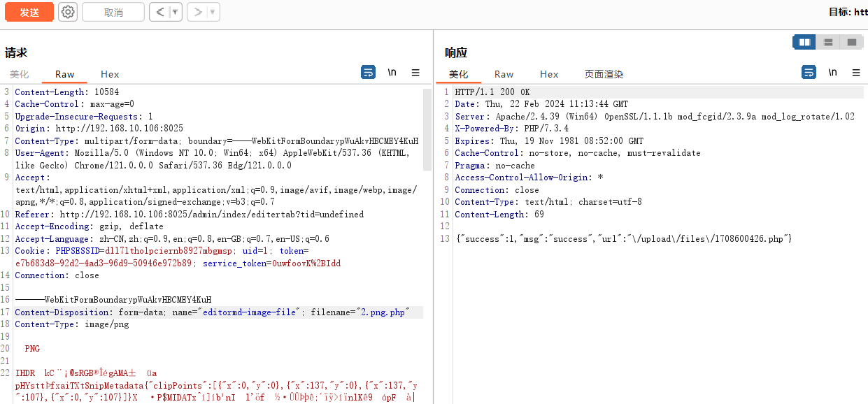Click the JSON success response body line
Image resolution: width=868 pixels, height=404 pixels.
[x=623, y=239]
